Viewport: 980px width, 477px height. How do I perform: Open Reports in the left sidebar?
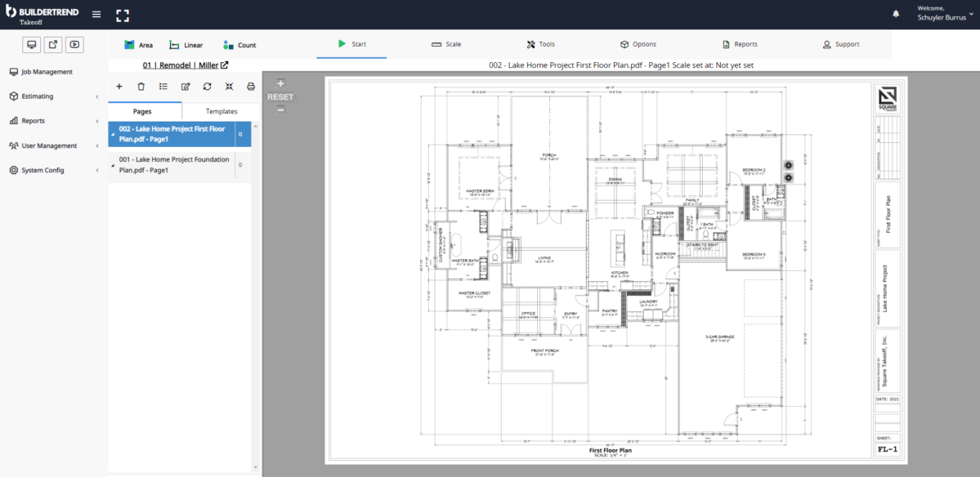pos(28,121)
